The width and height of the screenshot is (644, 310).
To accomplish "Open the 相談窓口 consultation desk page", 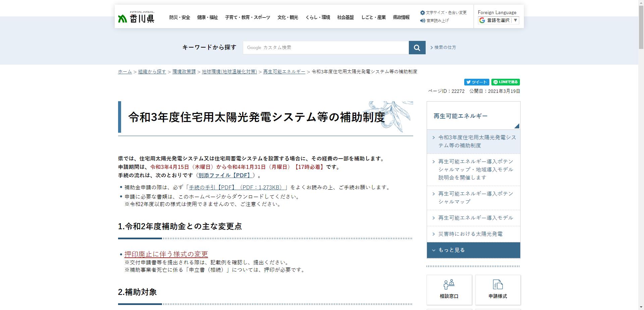I will 449,290.
